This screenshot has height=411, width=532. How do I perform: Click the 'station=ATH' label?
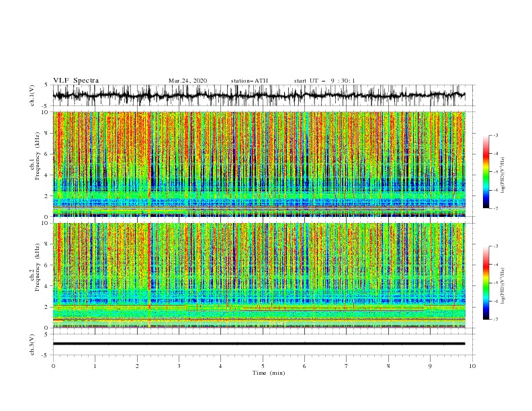coord(249,81)
